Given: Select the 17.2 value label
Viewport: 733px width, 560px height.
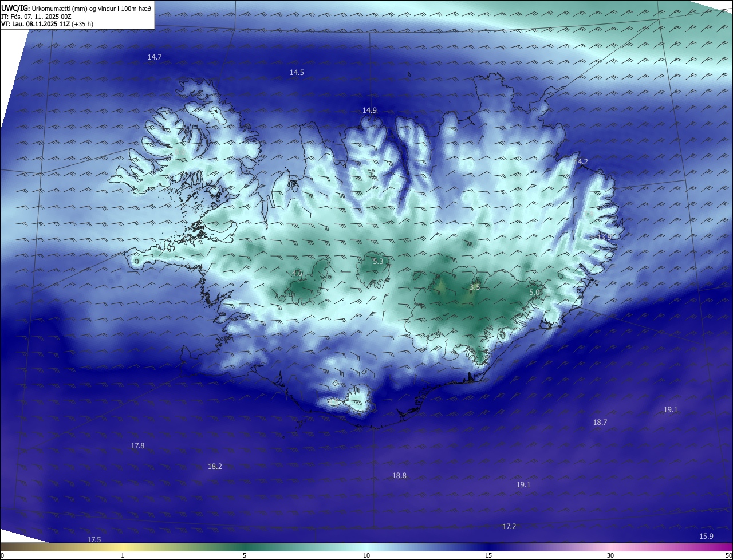Looking at the screenshot, I should (509, 526).
